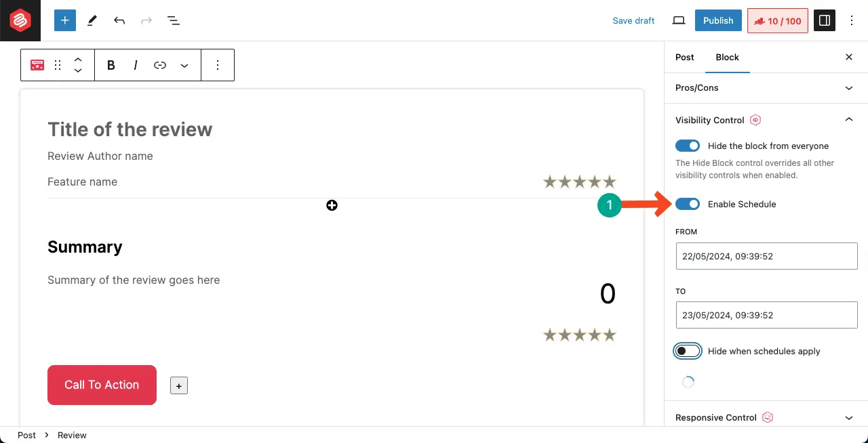The image size is (868, 443).
Task: Disable the Enable Schedule toggle
Action: 687,204
